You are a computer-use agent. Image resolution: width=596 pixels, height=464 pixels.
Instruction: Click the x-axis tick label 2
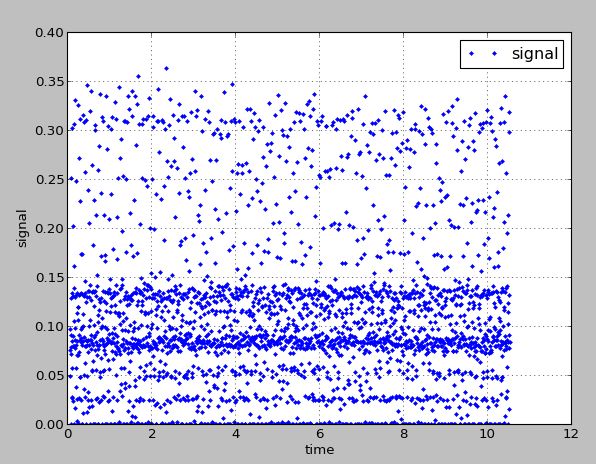coord(152,434)
